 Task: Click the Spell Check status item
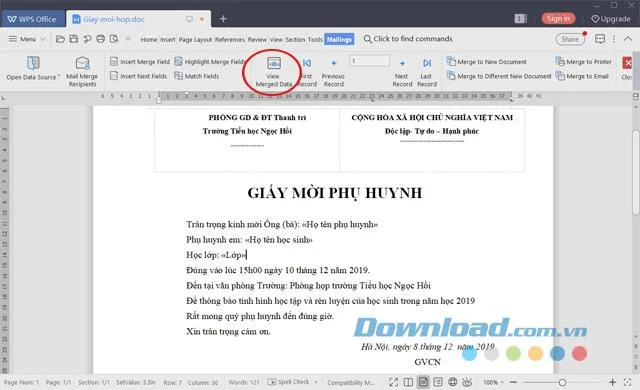(x=289, y=382)
